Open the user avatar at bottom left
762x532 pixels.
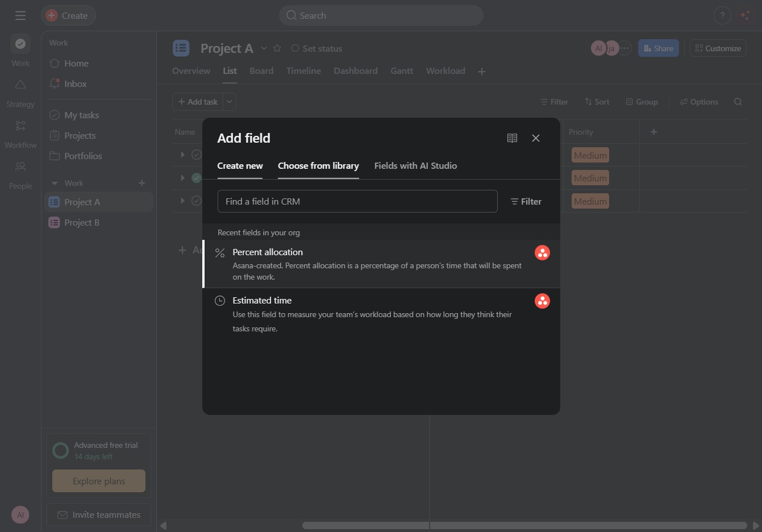20,515
